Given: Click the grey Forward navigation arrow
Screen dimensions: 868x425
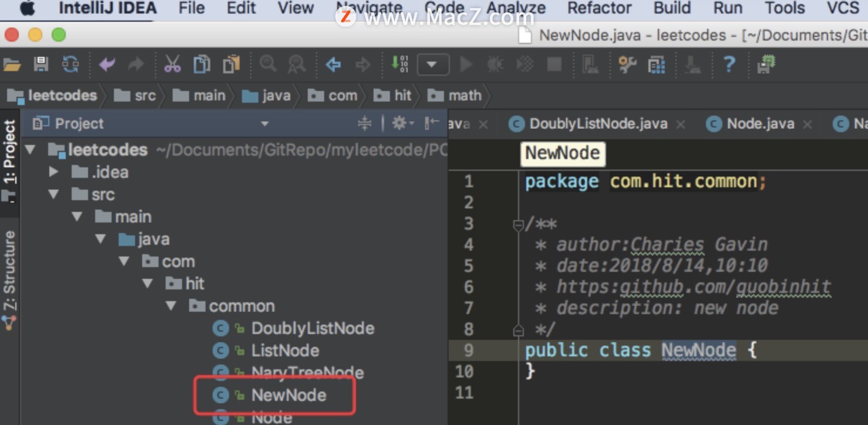Looking at the screenshot, I should click(x=362, y=64).
